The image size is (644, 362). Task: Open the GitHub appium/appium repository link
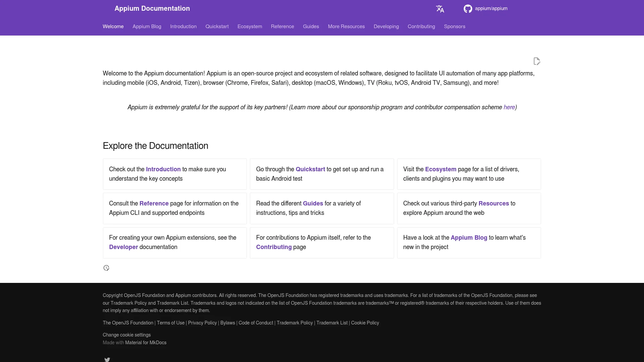pos(485,9)
